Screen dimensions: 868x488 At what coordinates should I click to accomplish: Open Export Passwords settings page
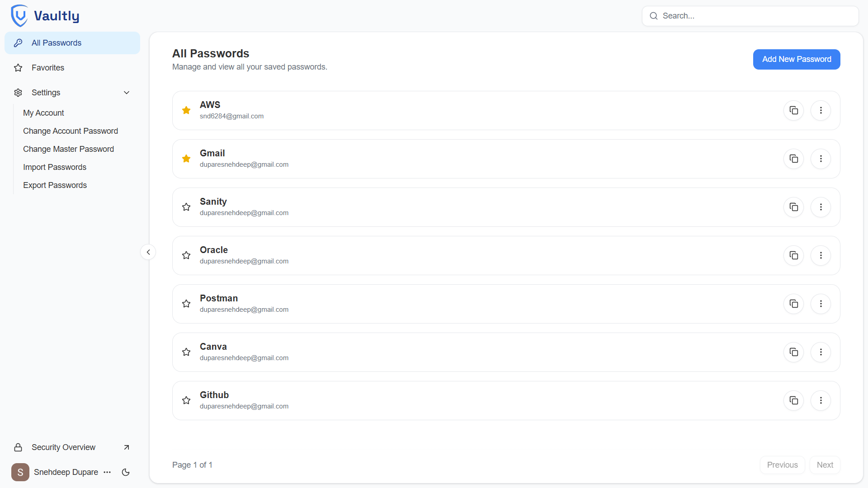[x=55, y=185]
